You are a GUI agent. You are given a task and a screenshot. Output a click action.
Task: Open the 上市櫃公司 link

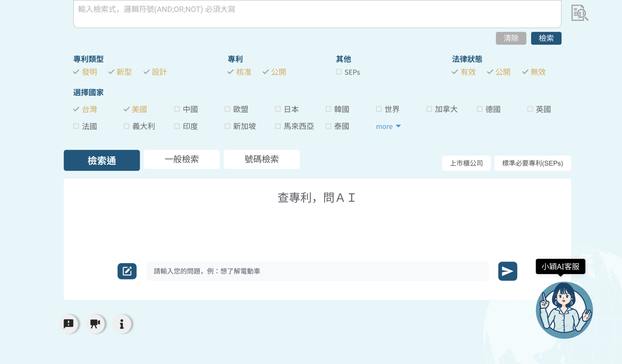click(x=466, y=163)
